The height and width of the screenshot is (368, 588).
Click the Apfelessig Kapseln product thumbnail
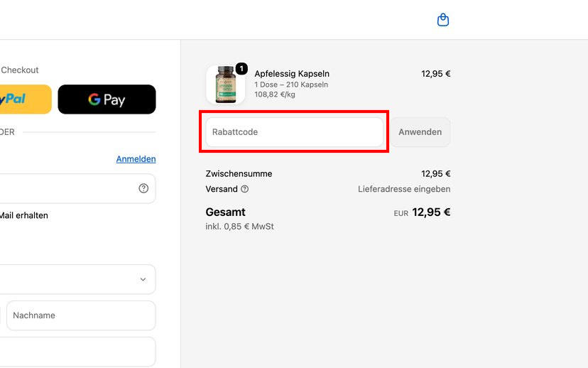[226, 85]
